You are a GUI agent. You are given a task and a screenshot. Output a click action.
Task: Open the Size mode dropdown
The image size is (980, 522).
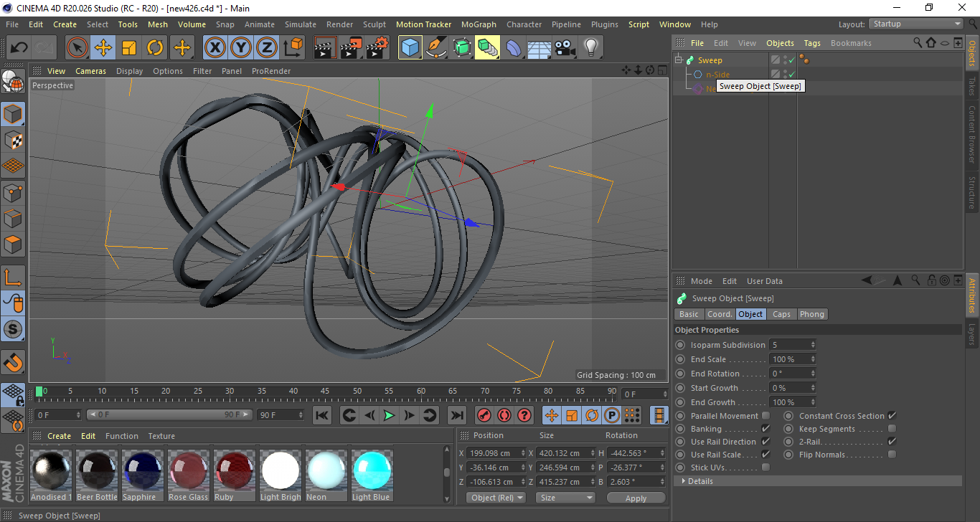[x=567, y=498]
